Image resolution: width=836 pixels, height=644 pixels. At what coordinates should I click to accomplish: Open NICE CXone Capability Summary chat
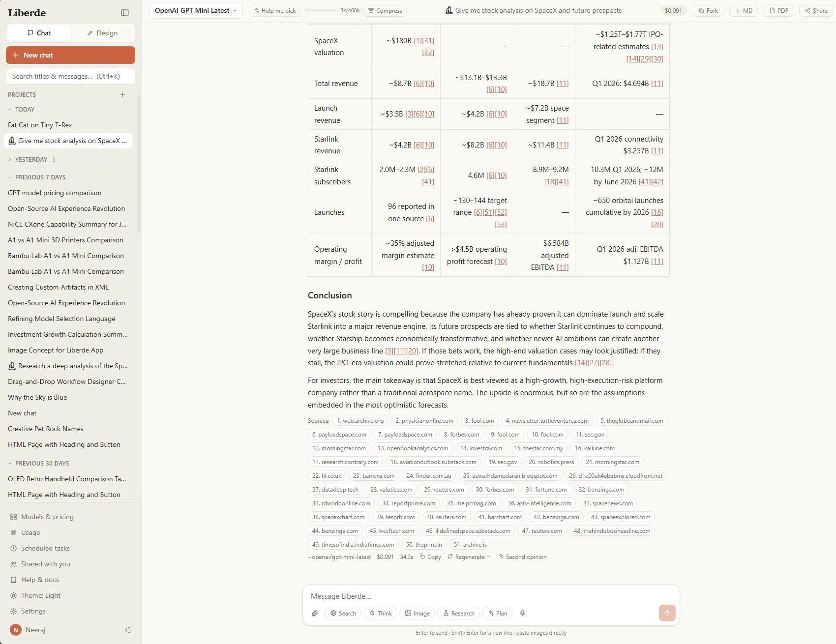[x=68, y=224]
